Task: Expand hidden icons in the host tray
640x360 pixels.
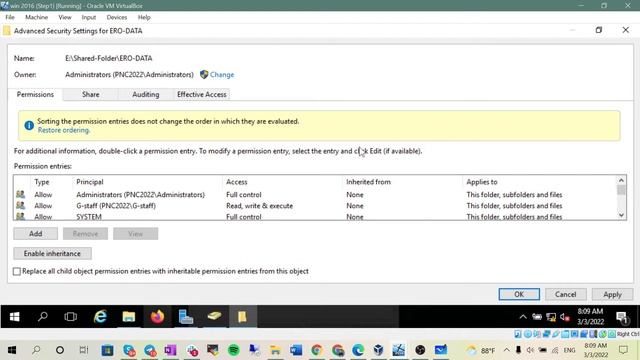Action: tap(506, 350)
